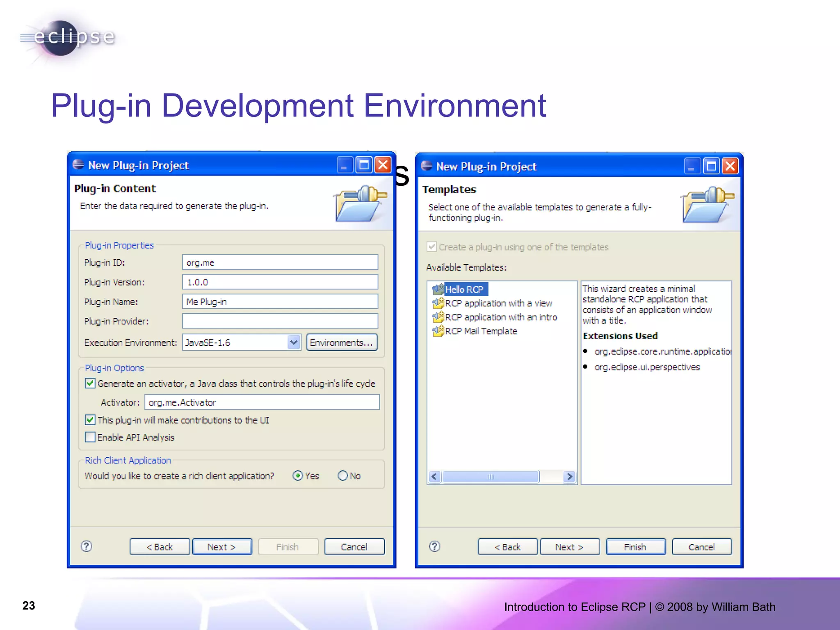Select RCP application with an intro
This screenshot has height=630, width=840.
tap(501, 317)
